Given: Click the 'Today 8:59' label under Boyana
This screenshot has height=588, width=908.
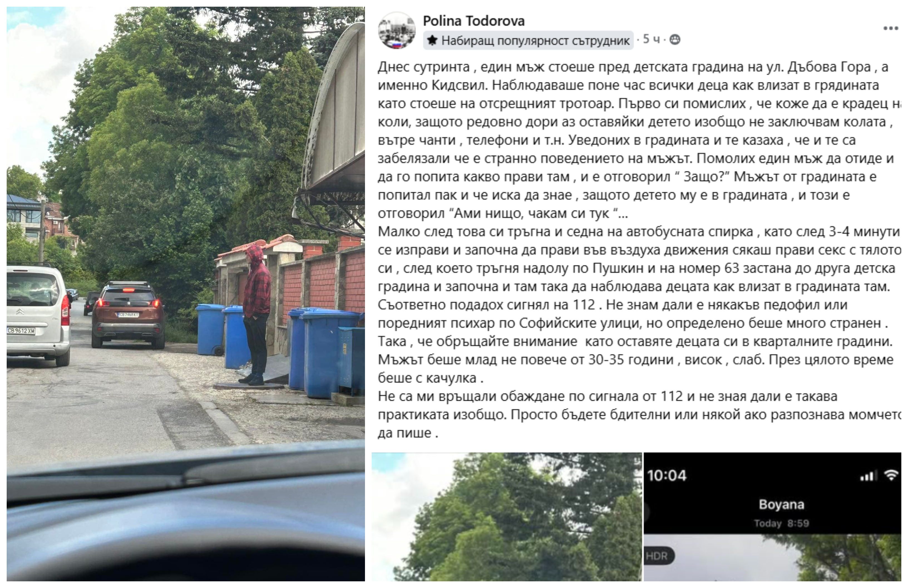Looking at the screenshot, I should (x=781, y=523).
